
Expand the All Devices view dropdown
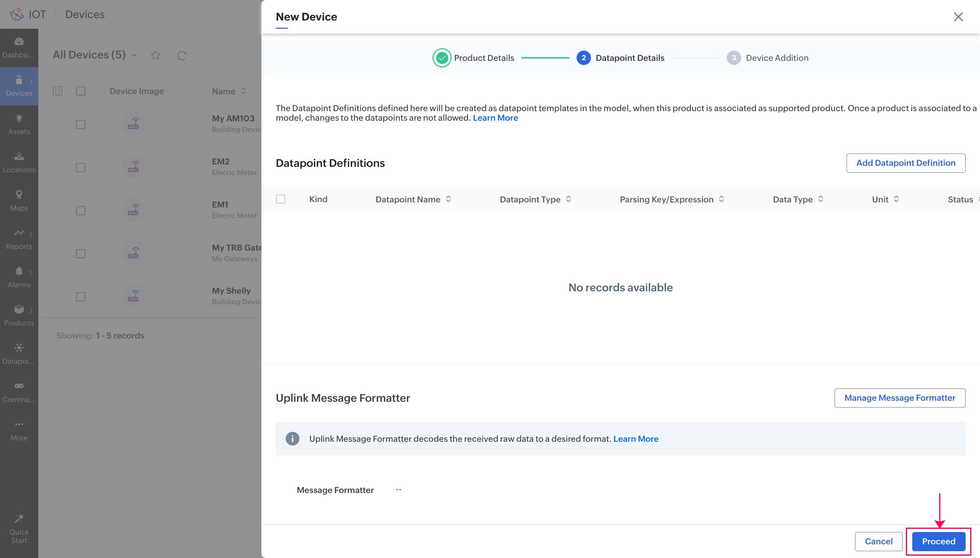[x=134, y=56]
